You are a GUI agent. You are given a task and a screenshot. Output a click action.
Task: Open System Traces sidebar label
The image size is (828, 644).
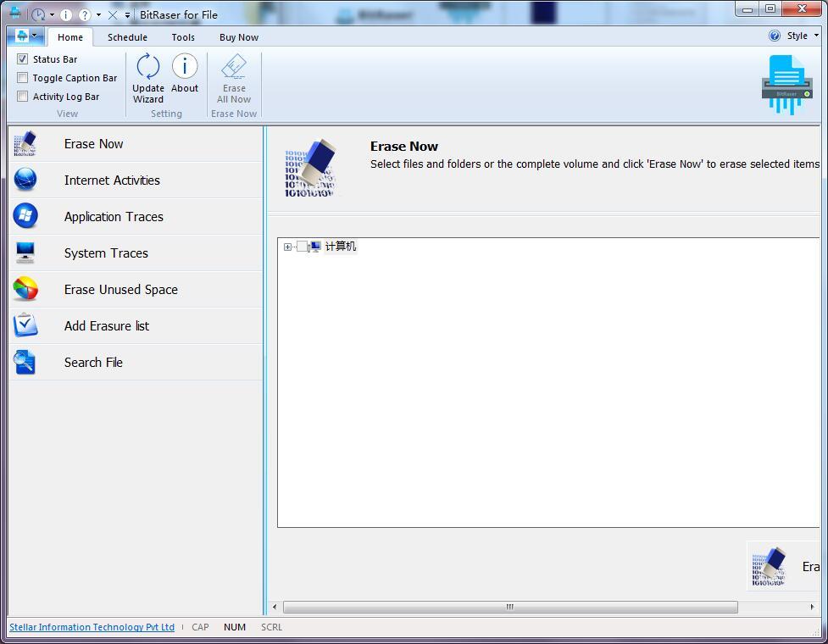click(106, 253)
